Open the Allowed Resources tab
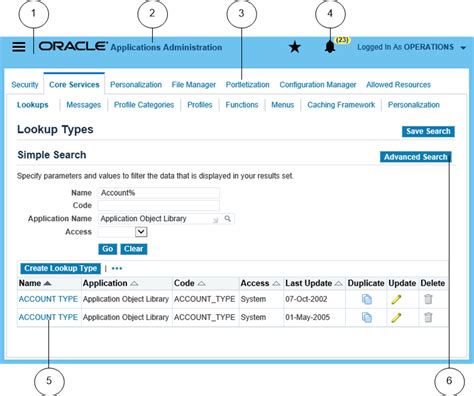This screenshot has width=474, height=396. [x=398, y=85]
